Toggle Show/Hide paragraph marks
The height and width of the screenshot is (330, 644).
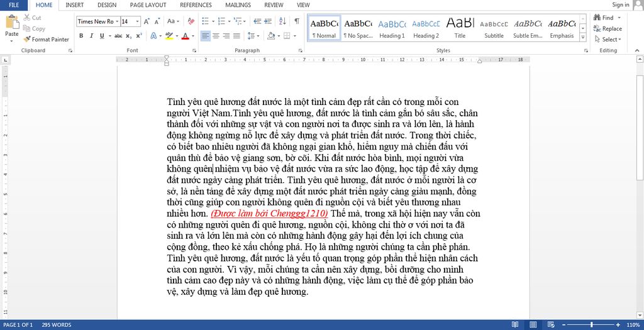[x=296, y=21]
